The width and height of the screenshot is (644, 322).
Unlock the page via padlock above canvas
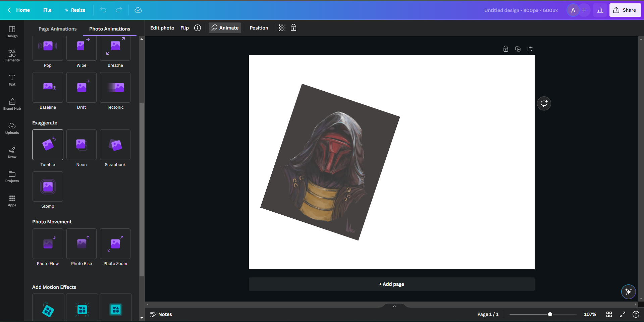point(505,49)
